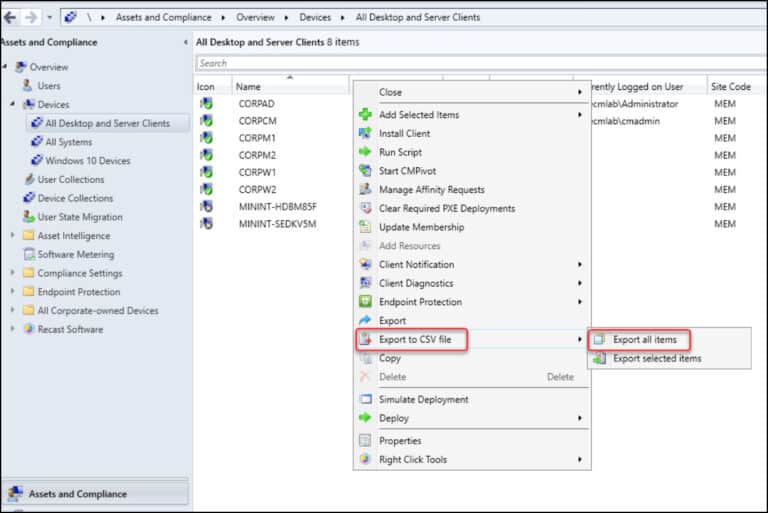The width and height of the screenshot is (768, 513).
Task: Click the Simulate Deployment icon
Action: point(365,399)
